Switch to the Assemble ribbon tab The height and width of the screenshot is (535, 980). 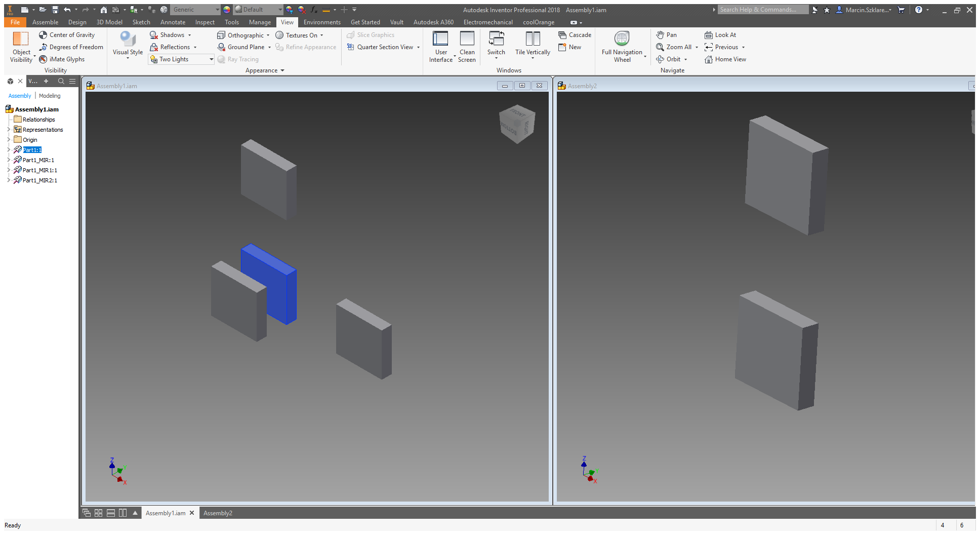click(45, 22)
